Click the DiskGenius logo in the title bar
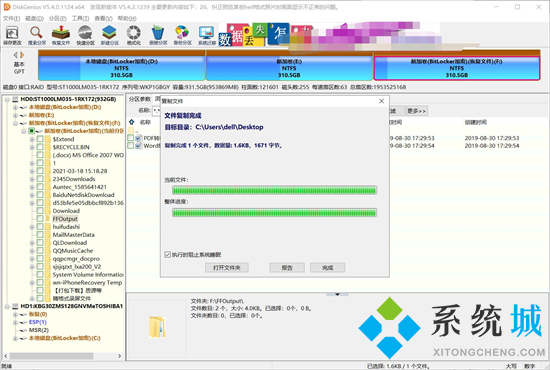The image size is (550, 370). point(7,7)
